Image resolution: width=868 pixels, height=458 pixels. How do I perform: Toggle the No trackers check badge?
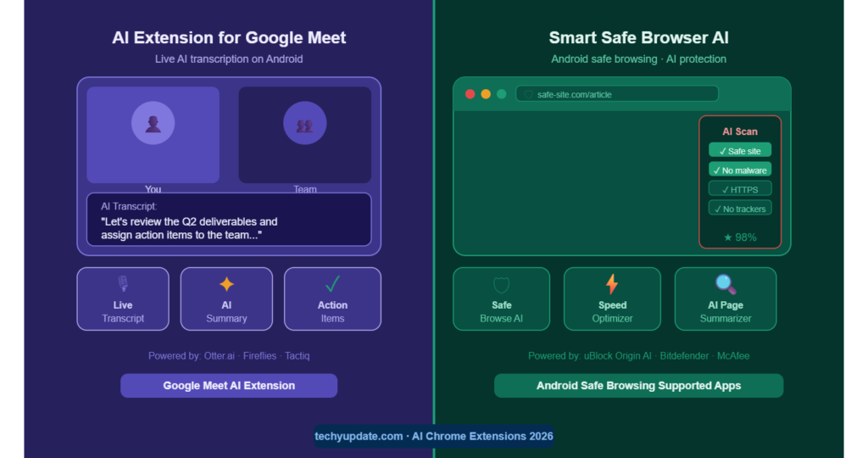pos(739,209)
